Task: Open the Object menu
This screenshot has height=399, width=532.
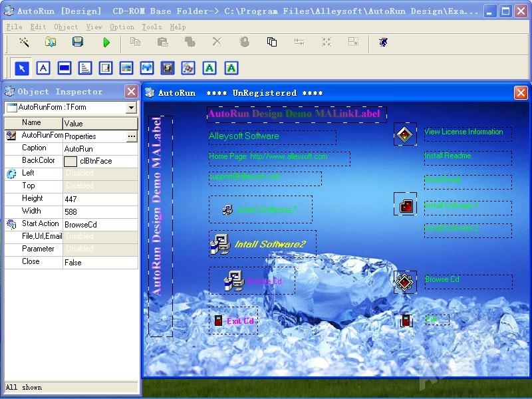Action: pos(66,27)
